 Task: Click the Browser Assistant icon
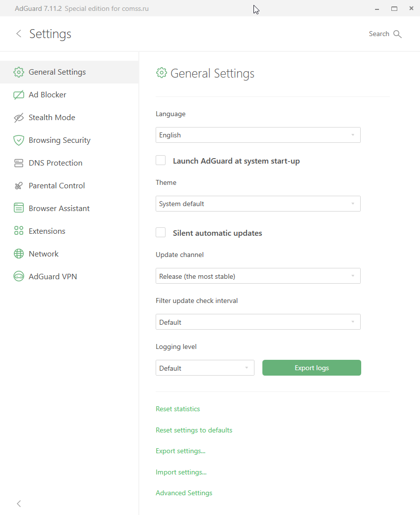19,209
